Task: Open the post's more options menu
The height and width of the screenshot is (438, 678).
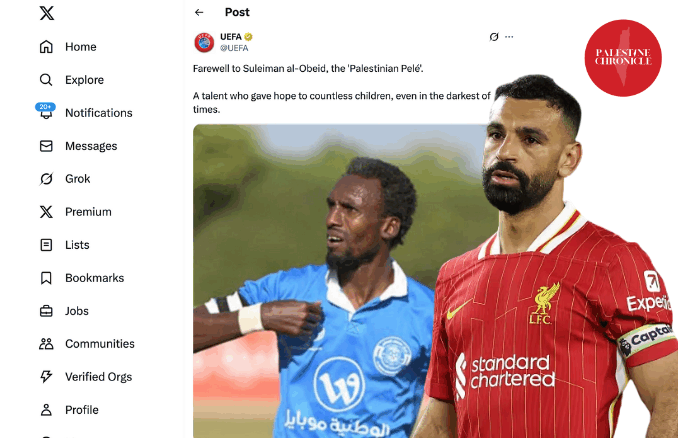Action: tap(509, 37)
